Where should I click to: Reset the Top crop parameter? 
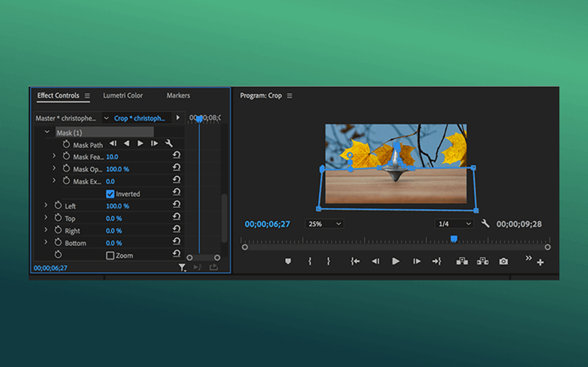pyautogui.click(x=176, y=217)
